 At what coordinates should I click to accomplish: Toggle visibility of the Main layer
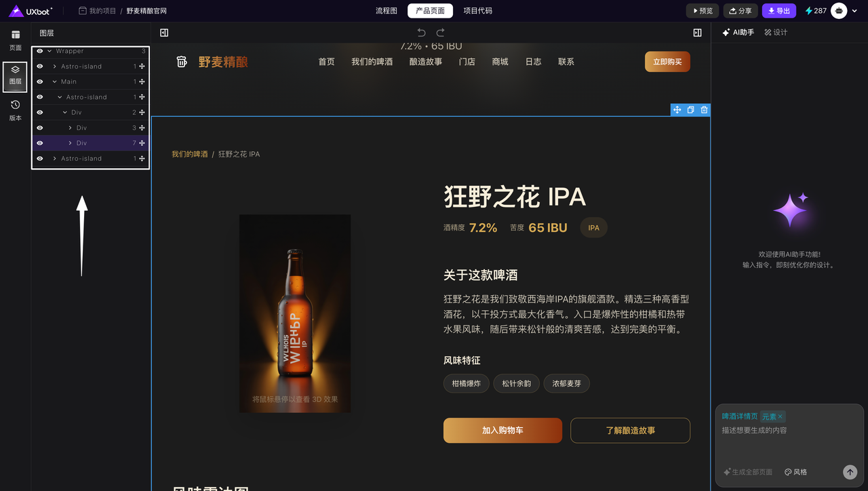pyautogui.click(x=40, y=81)
